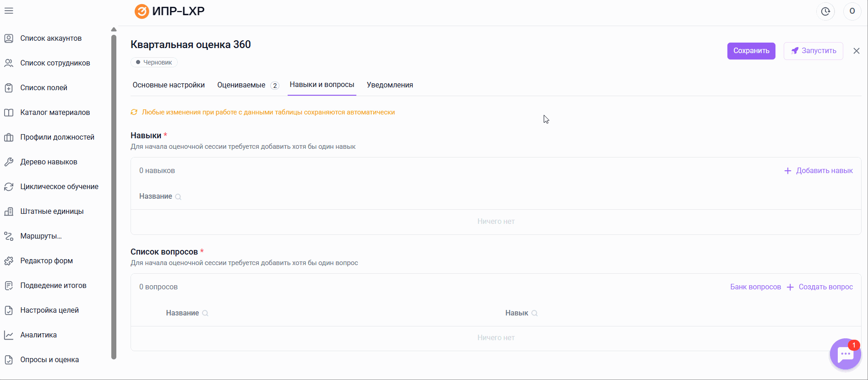The image size is (868, 380).
Task: Click the user avatar button
Action: (x=852, y=11)
